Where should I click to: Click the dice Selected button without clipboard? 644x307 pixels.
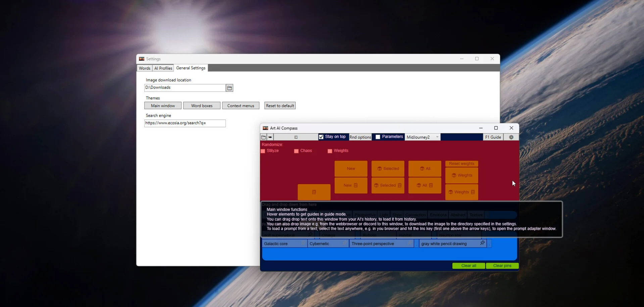[x=388, y=169]
